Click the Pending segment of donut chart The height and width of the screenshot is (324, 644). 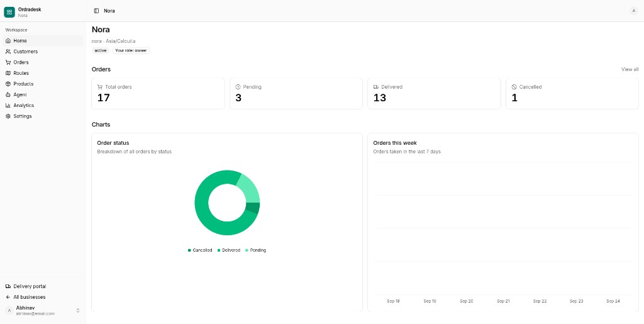250,189
